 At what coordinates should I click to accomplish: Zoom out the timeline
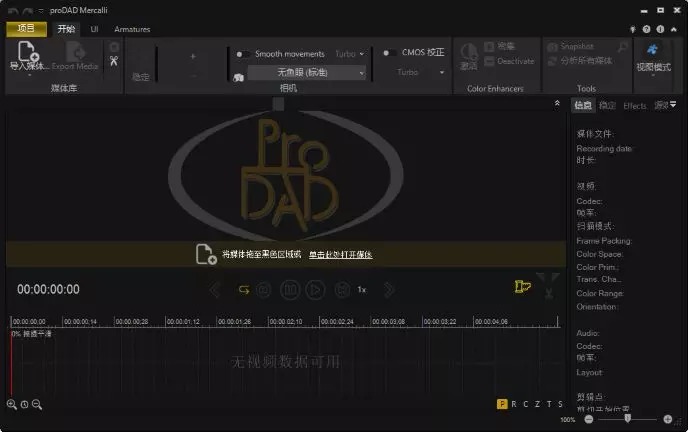tap(37, 404)
